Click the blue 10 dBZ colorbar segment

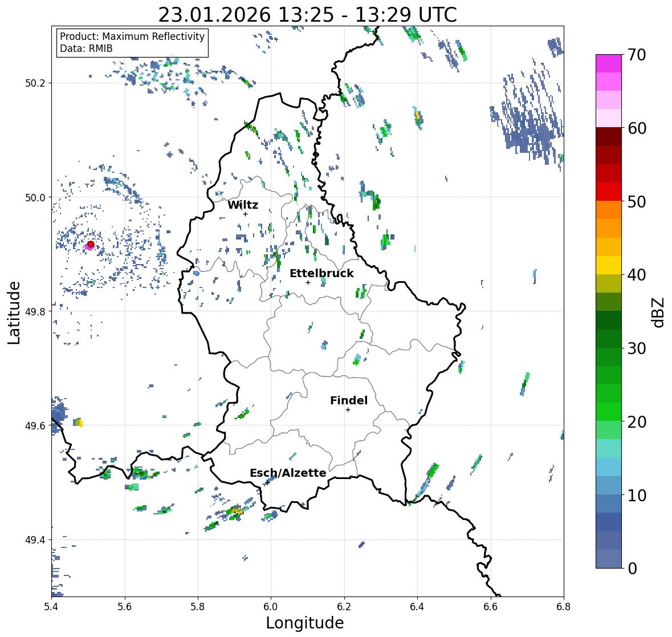tap(609, 504)
